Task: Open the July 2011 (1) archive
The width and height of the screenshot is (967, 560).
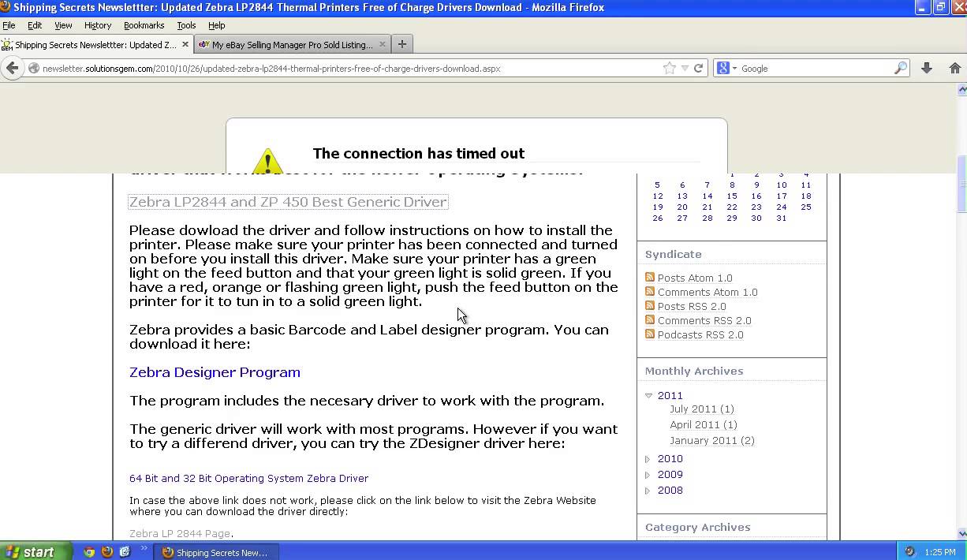Action: [x=702, y=409]
